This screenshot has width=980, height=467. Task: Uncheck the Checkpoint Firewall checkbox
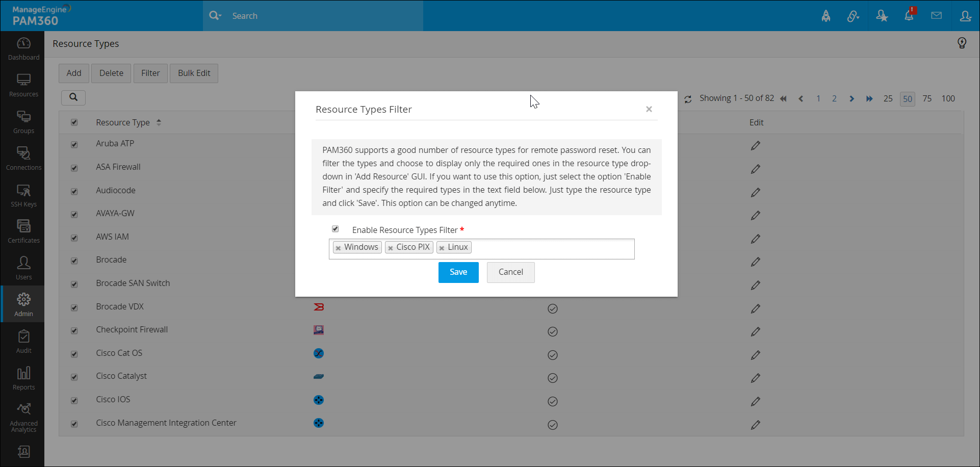tap(74, 331)
